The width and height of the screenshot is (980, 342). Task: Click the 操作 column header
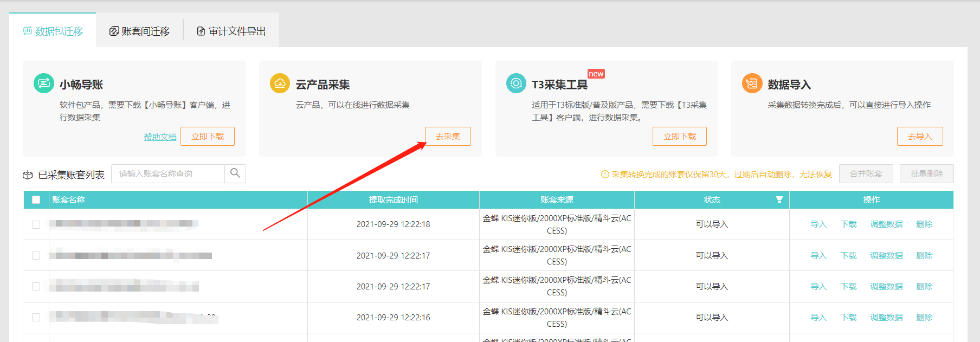[872, 199]
